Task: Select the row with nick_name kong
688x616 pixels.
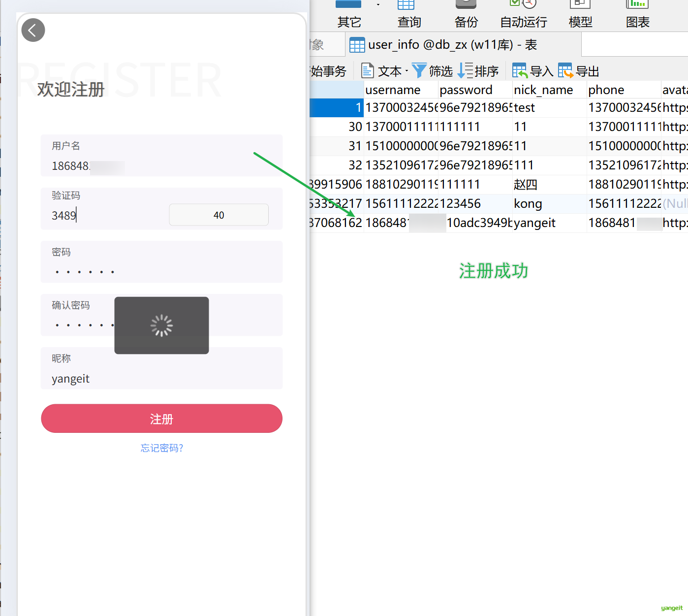Action: tap(499, 203)
